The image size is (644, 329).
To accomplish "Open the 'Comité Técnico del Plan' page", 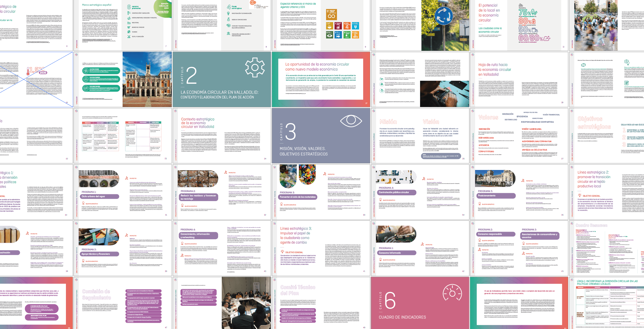I will (x=298, y=290).
